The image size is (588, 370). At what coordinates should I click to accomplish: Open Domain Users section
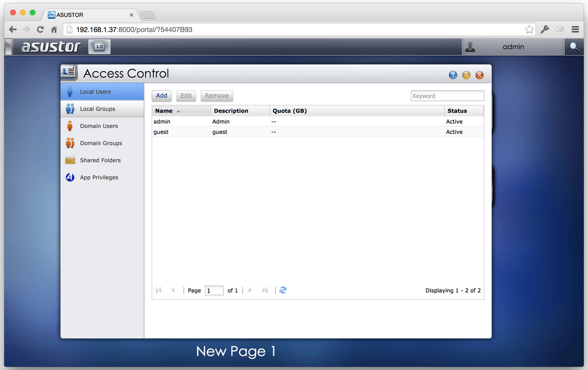pyautogui.click(x=98, y=126)
